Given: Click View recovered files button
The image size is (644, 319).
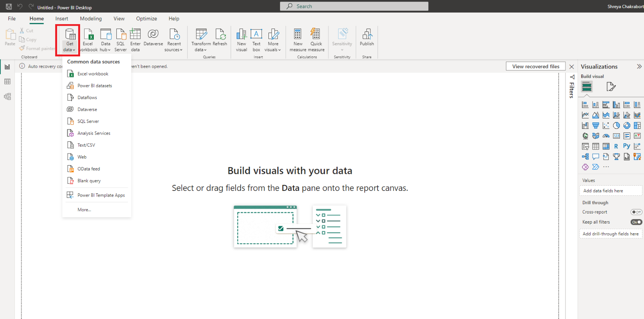Looking at the screenshot, I should click(x=535, y=66).
